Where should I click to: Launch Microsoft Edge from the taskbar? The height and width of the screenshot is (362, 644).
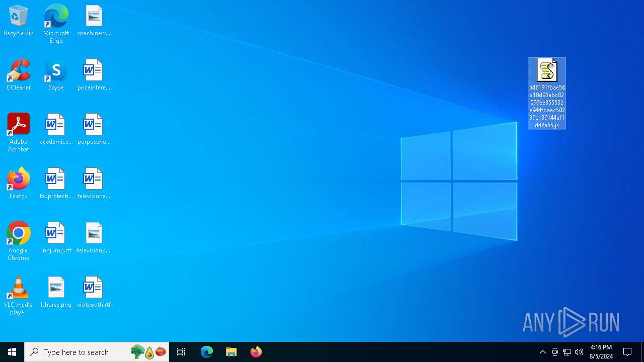[207, 352]
